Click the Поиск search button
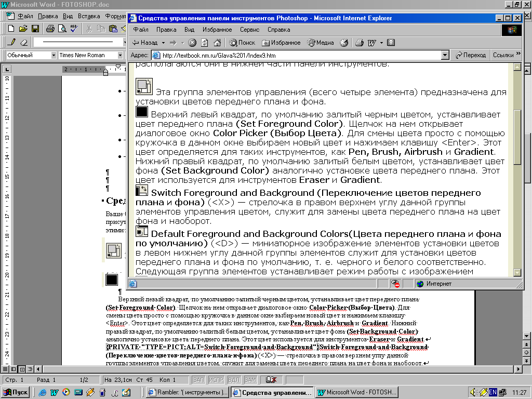The height and width of the screenshot is (399, 532). click(242, 43)
